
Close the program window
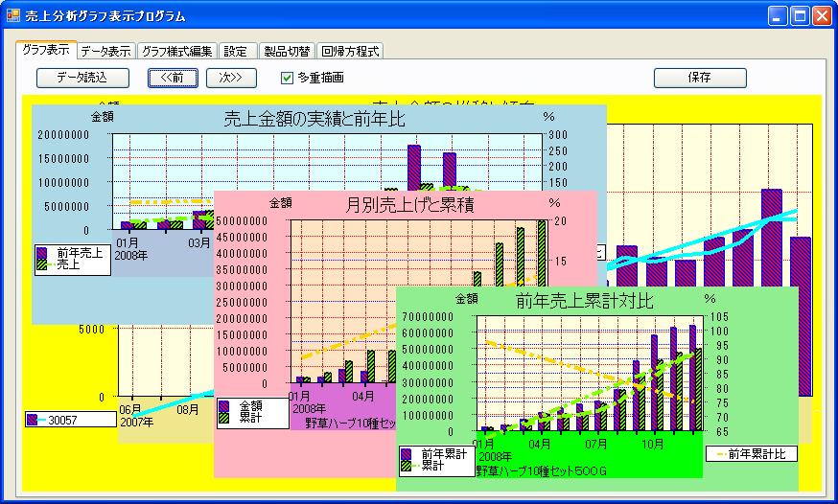822,16
